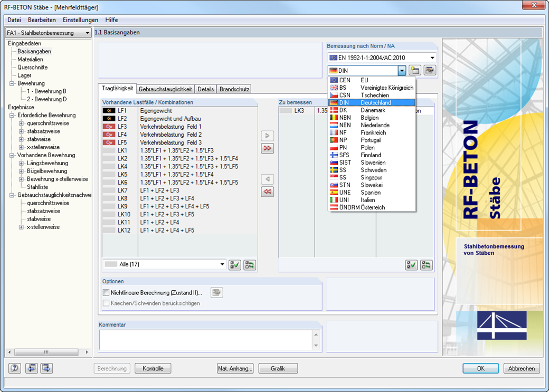Select Materialien in the navigator tree
Screen dimensions: 549x392
pyautogui.click(x=30, y=60)
